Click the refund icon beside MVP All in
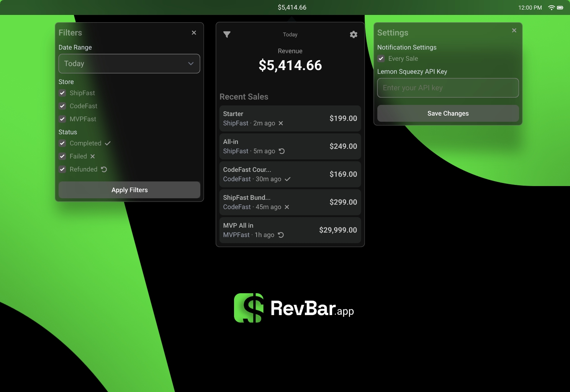 tap(282, 235)
